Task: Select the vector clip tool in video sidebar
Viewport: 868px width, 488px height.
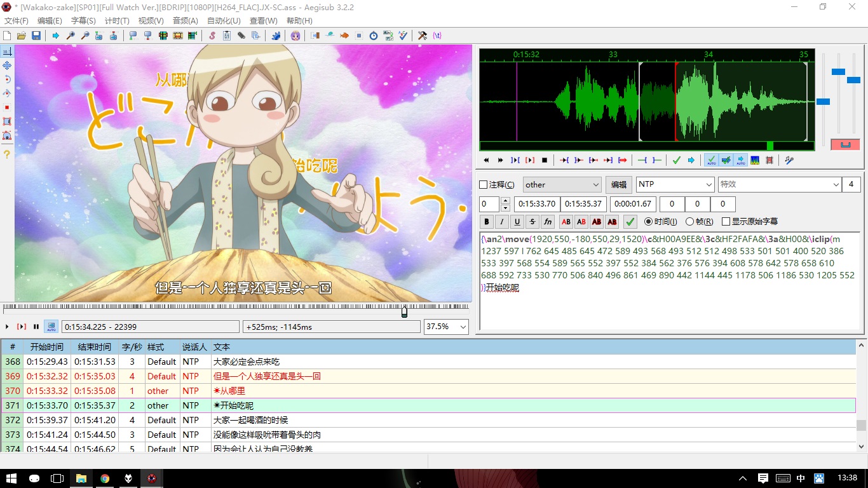Action: coord(7,135)
